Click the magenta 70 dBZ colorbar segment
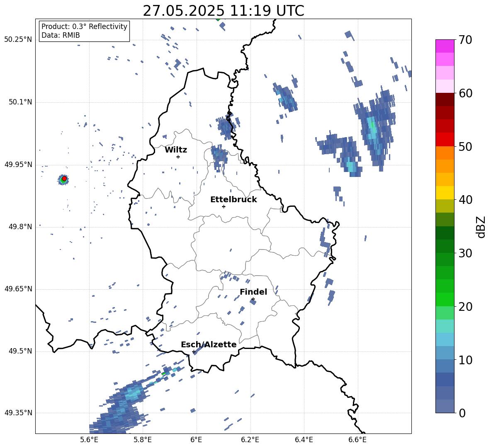Image resolution: width=491 pixels, height=448 pixels. [445, 46]
